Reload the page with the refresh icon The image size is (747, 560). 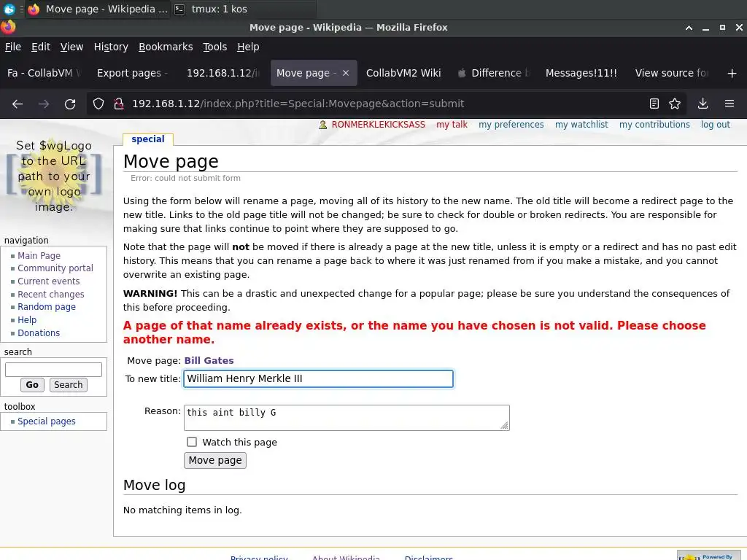(70, 104)
